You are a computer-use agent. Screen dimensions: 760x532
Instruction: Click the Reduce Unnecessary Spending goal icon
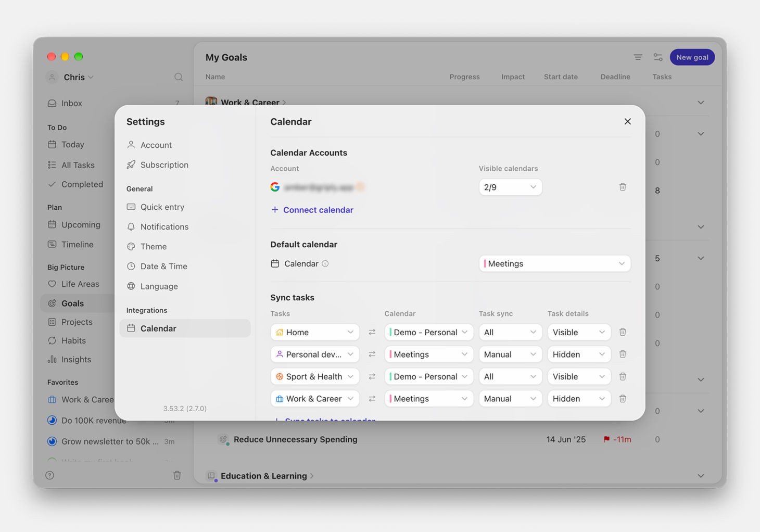[223, 439]
